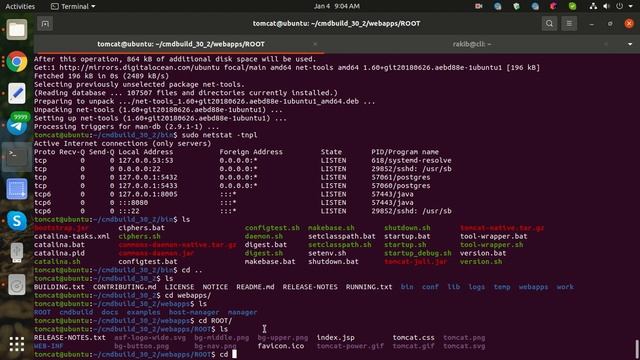This screenshot has width=640, height=360.
Task: Click the "tomcat.css" file name
Action: pyautogui.click(x=413, y=338)
